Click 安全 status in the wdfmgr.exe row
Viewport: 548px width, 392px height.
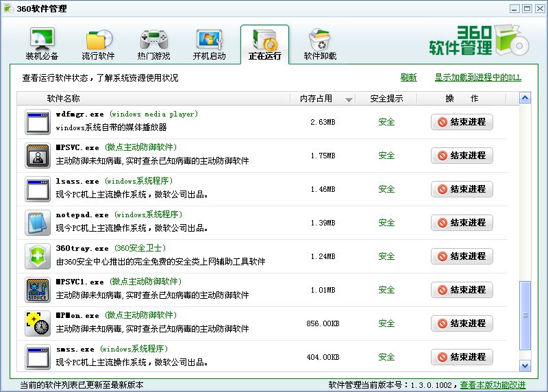point(386,122)
